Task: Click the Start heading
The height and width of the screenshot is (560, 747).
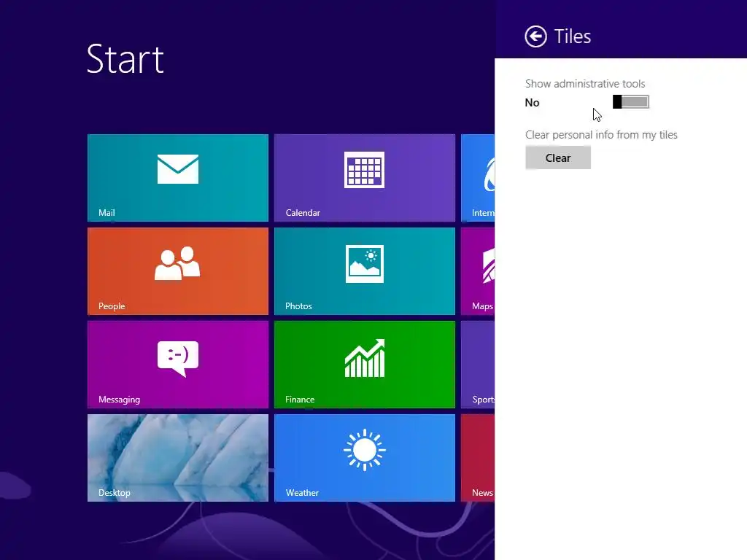Action: (125, 59)
